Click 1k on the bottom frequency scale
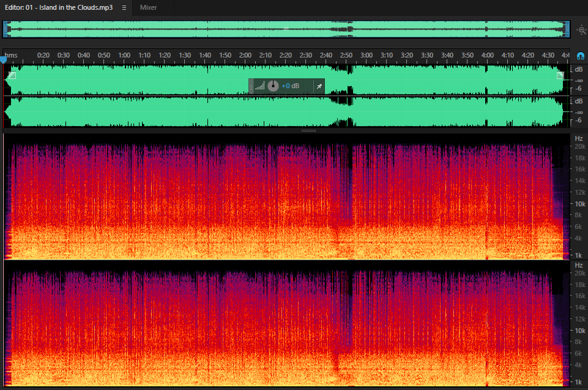 578,382
